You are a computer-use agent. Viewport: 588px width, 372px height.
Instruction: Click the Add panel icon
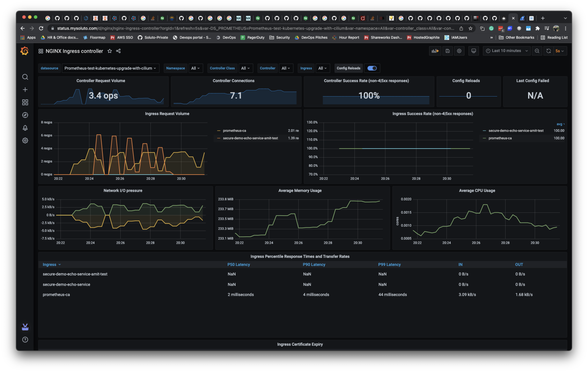click(x=435, y=51)
